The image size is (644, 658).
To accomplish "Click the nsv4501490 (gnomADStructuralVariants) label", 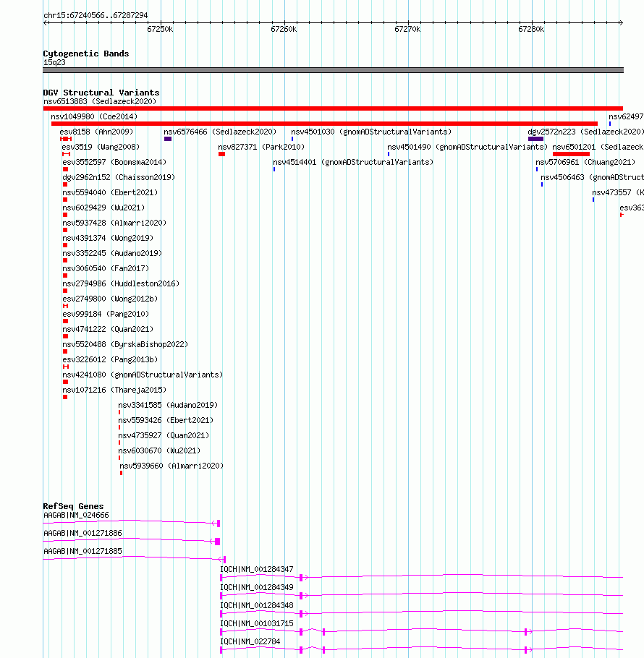I will (467, 147).
